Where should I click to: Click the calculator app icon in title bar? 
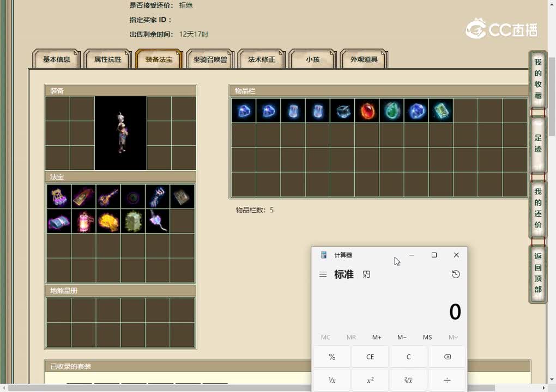click(324, 255)
